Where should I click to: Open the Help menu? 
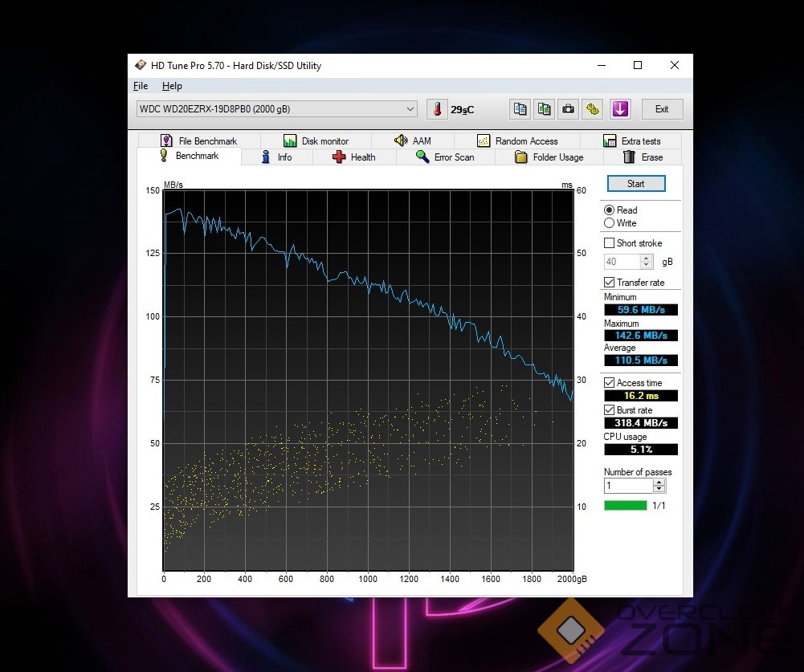click(172, 86)
